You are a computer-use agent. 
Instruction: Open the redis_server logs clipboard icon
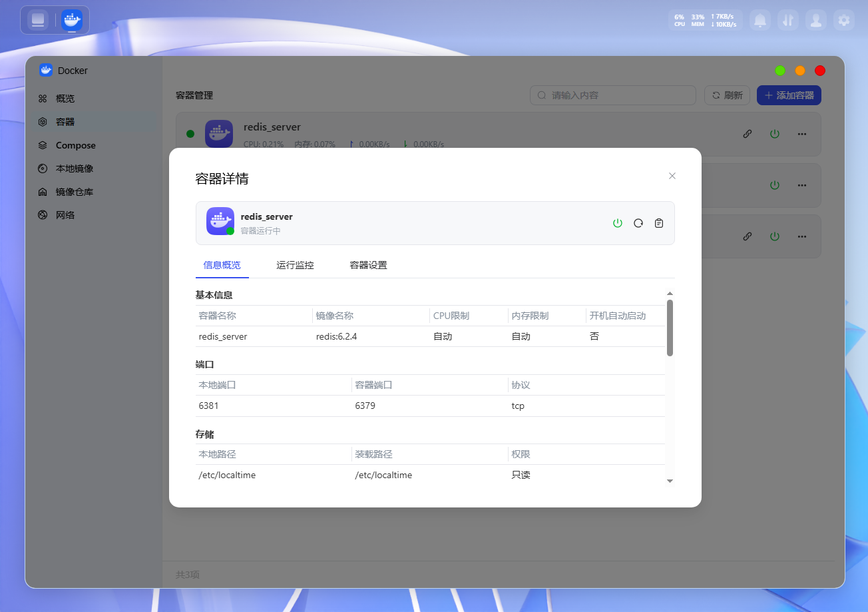(x=659, y=223)
